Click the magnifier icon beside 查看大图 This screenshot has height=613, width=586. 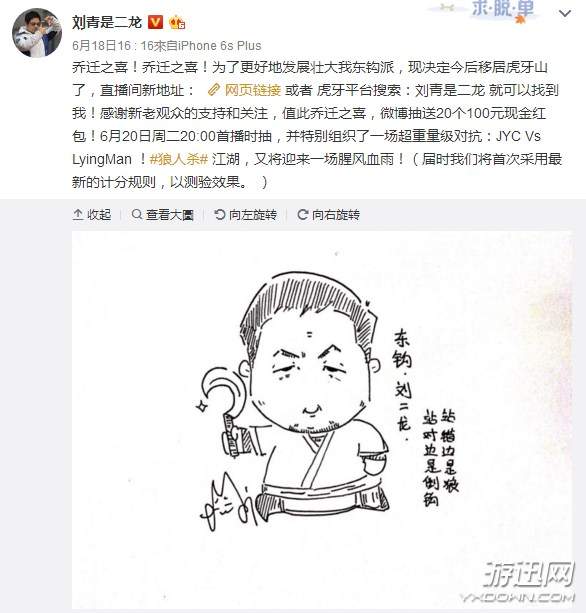136,214
